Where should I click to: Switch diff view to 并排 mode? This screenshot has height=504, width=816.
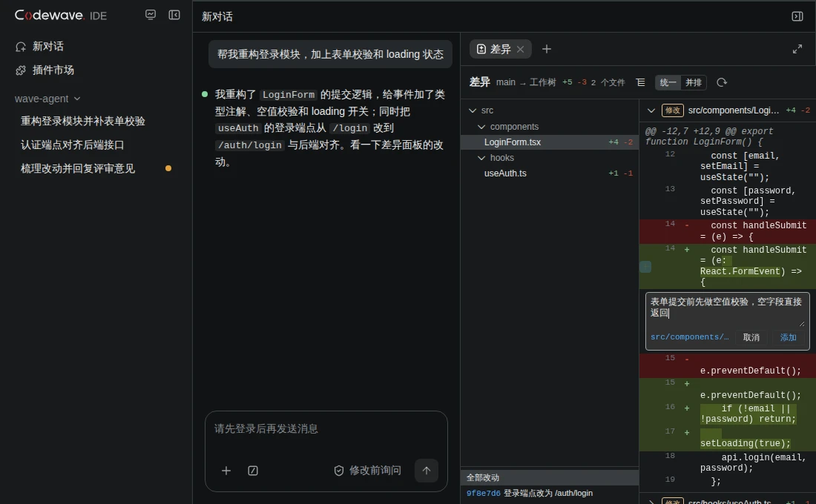point(693,82)
